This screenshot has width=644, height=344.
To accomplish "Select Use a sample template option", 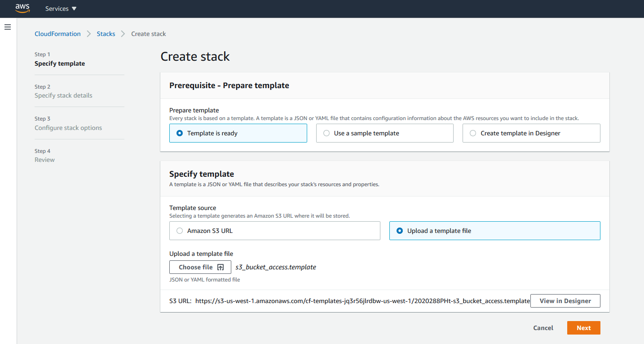I will (x=385, y=133).
